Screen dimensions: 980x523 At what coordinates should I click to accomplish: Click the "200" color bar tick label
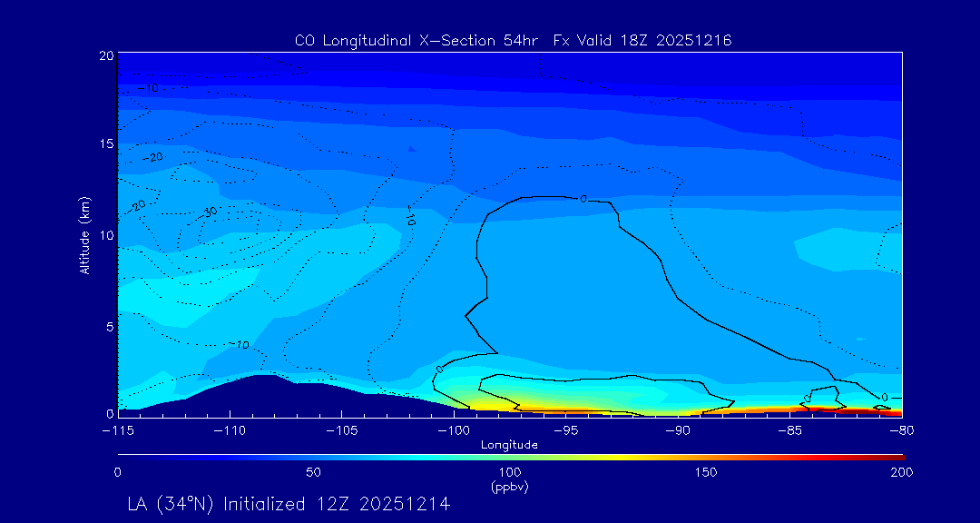click(x=901, y=472)
